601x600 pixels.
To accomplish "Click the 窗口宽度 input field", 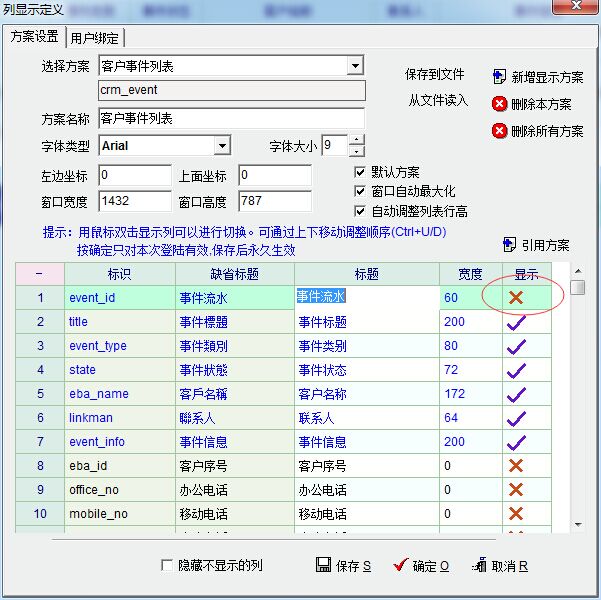I will (135, 201).
